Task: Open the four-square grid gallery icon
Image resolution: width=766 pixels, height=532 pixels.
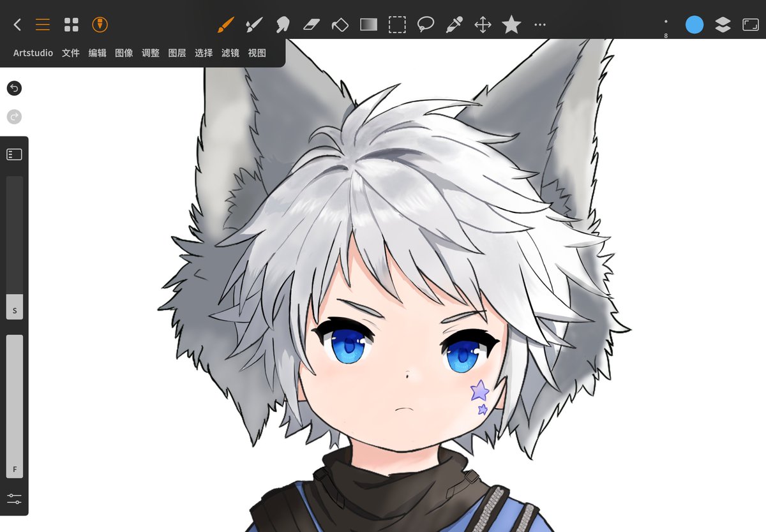Action: (x=71, y=25)
